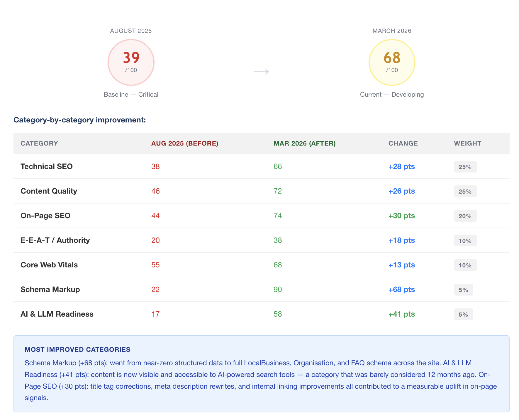The height and width of the screenshot is (420, 519).
Task: Select the 25% weight badge for Technical SEO
Action: (x=465, y=167)
